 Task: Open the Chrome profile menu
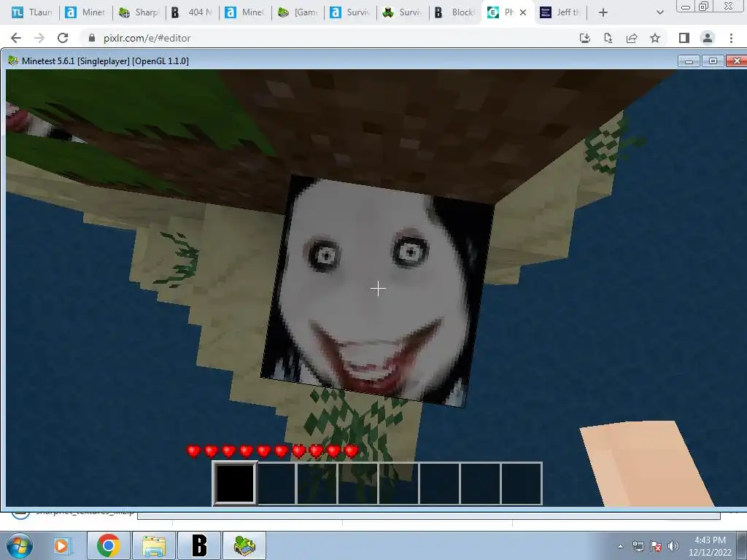(x=708, y=38)
